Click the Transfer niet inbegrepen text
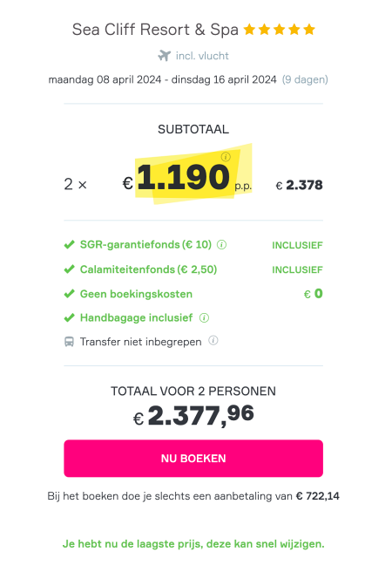This screenshot has width=392, height=572. pyautogui.click(x=140, y=342)
